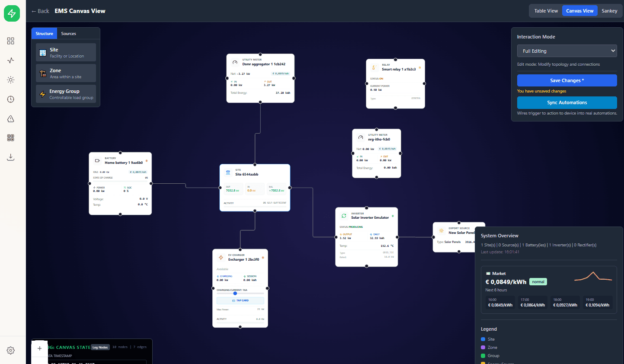Image resolution: width=624 pixels, height=364 pixels.
Task: Click the QR code icon in left sidebar
Action: coord(10,137)
